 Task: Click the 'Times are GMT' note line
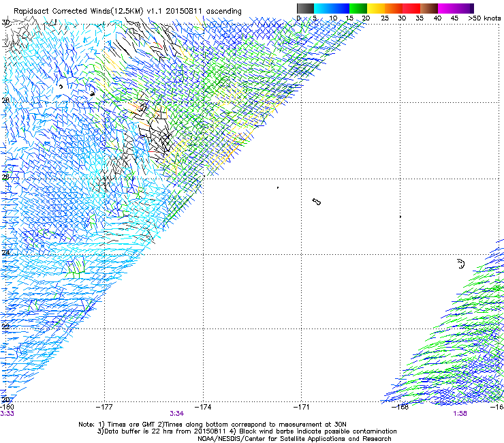point(212,425)
